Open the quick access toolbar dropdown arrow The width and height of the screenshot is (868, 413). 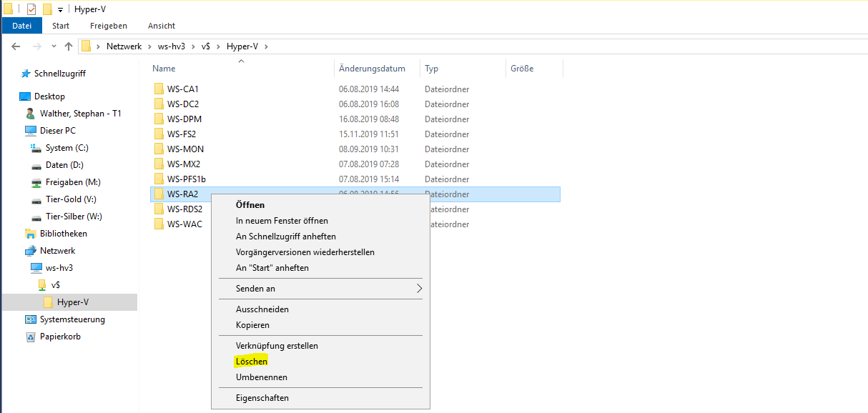click(60, 10)
